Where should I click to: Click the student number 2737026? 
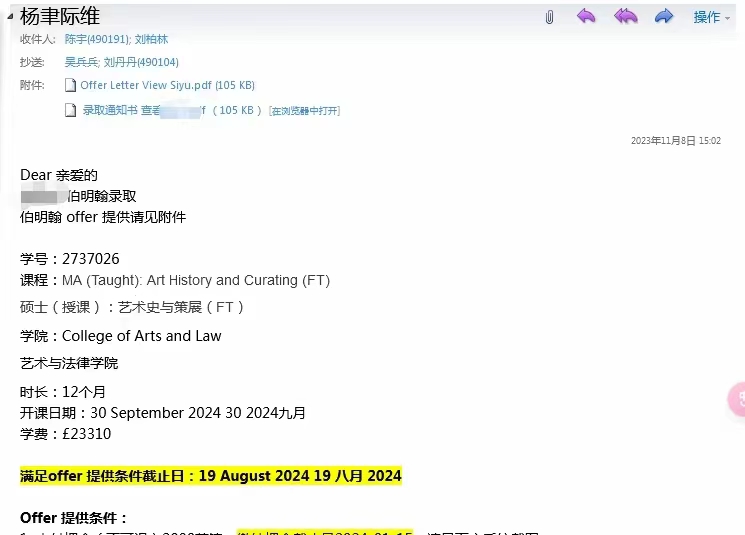pyautogui.click(x=90, y=259)
